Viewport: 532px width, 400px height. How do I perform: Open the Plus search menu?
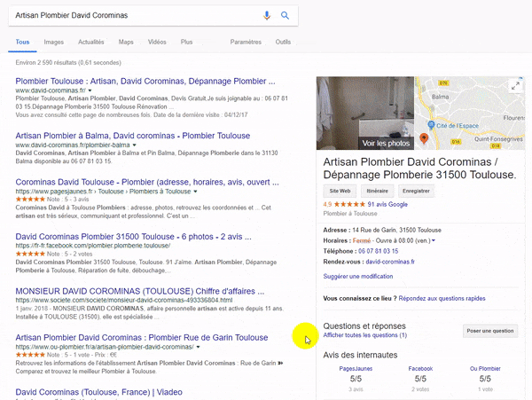(186, 42)
